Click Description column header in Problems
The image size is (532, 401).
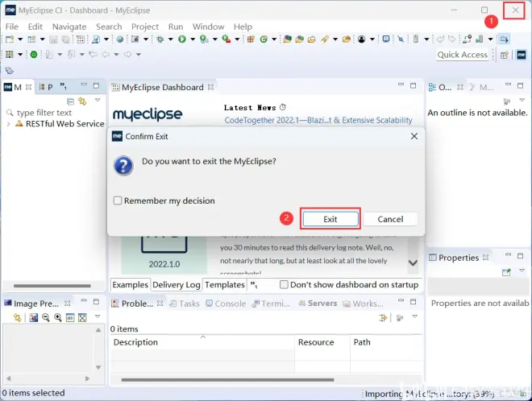202,342
